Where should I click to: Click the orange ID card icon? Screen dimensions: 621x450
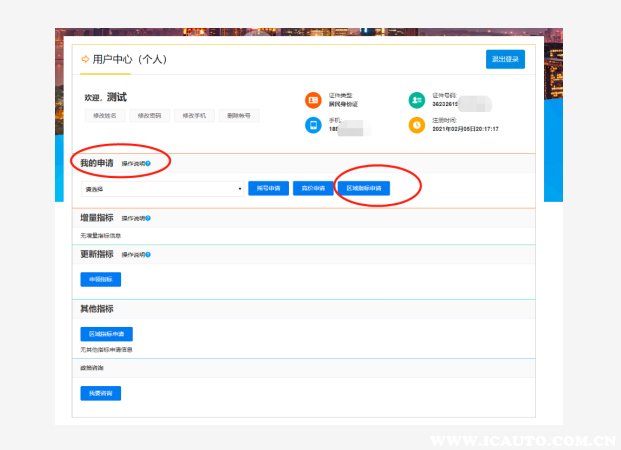313,100
